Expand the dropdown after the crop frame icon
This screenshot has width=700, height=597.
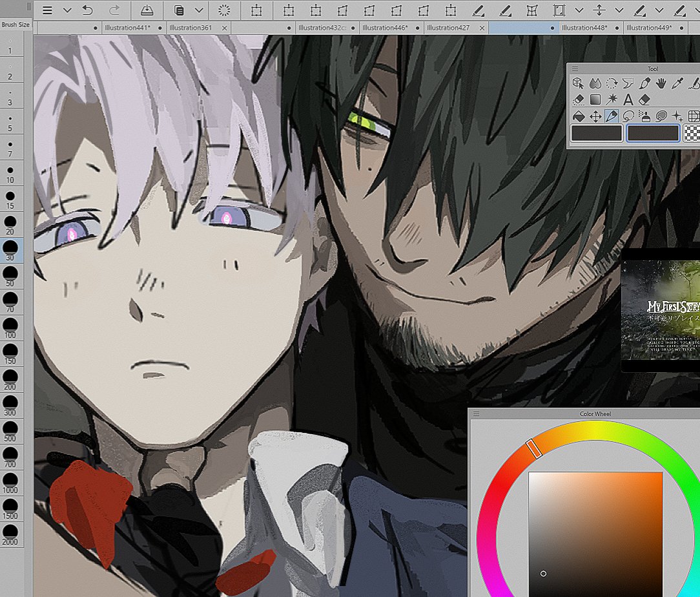(x=579, y=10)
